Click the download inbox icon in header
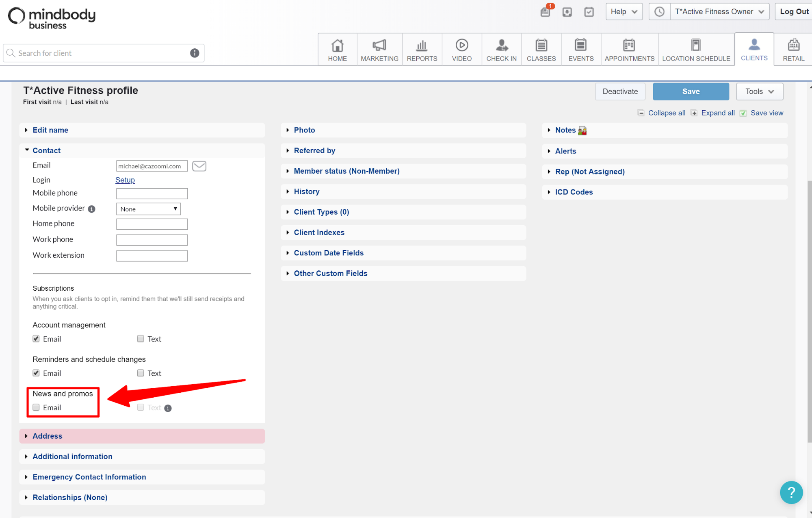The width and height of the screenshot is (812, 518). click(567, 12)
